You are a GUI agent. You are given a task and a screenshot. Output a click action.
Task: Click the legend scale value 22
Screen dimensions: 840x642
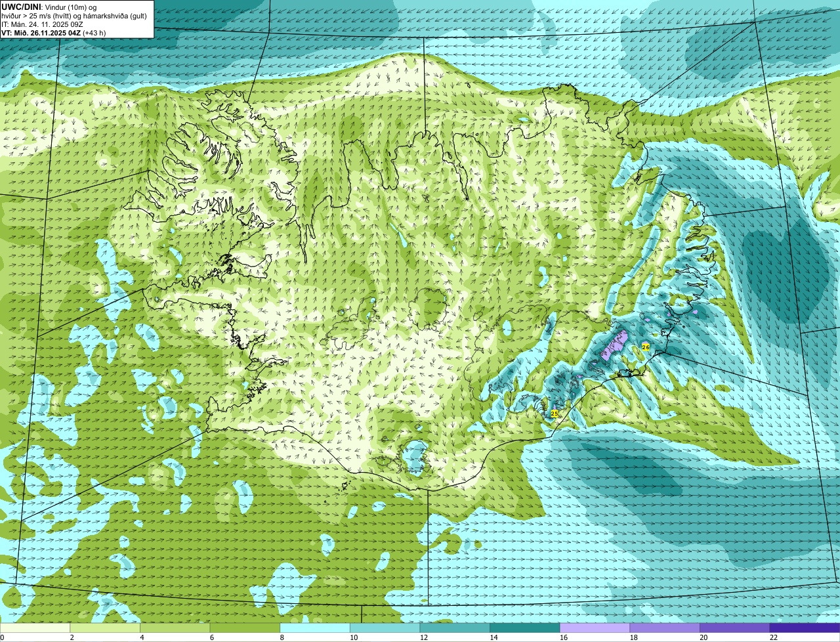[774, 637]
